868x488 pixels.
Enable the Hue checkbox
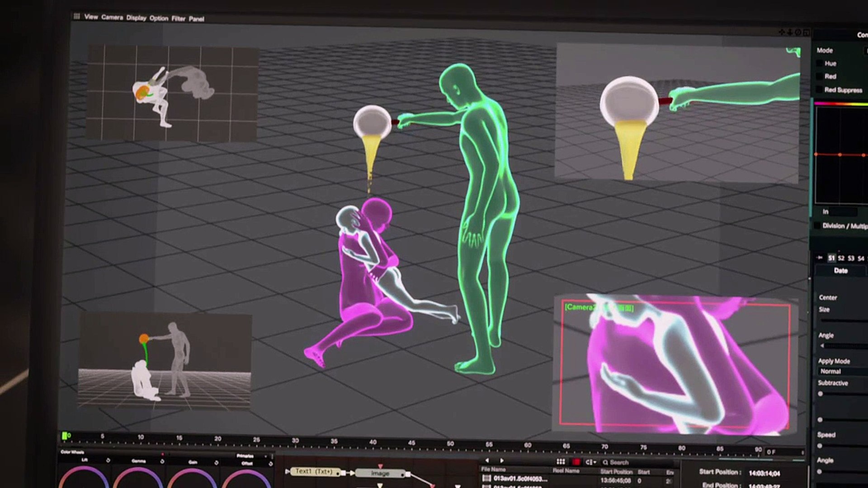pyautogui.click(x=819, y=64)
